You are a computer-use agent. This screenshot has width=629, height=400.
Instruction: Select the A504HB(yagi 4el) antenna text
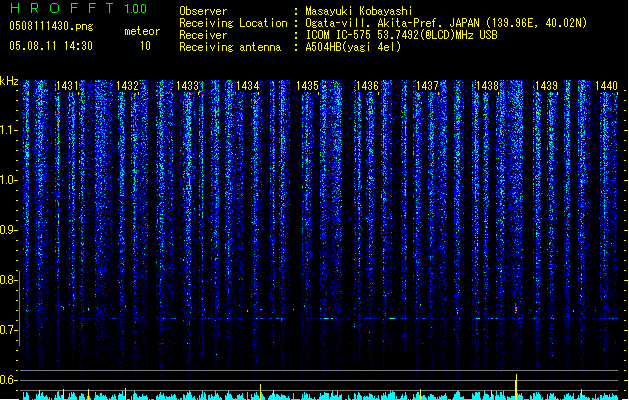353,47
